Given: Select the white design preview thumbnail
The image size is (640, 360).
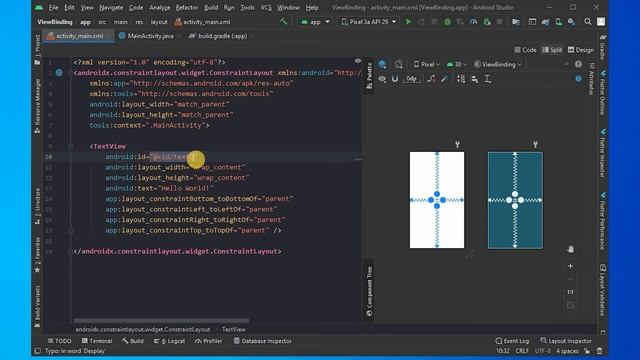Looking at the screenshot, I should (x=437, y=200).
